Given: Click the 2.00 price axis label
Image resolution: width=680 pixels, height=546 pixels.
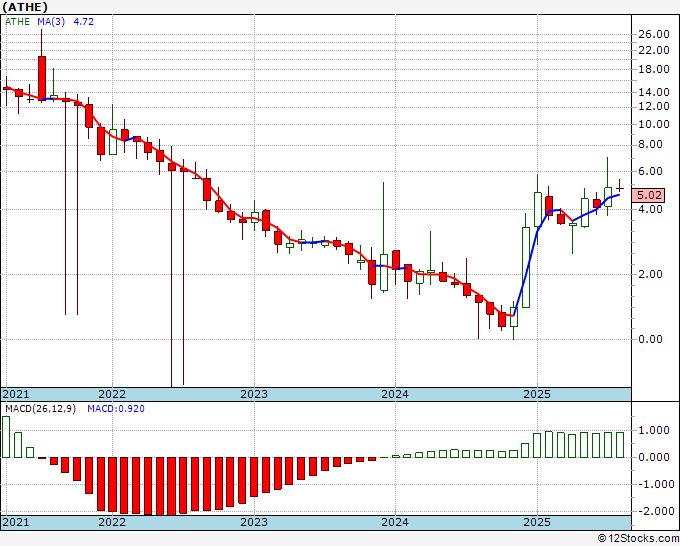Looking at the screenshot, I should coord(651,274).
